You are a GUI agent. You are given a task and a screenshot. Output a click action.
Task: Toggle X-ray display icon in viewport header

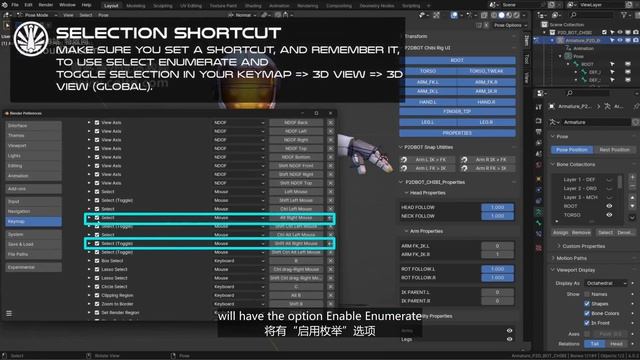pos(484,15)
